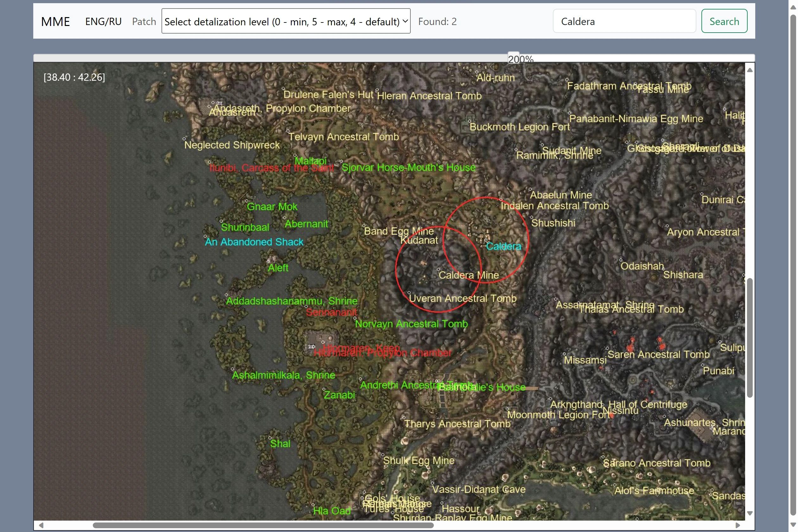Click the map's horizontal scrollbar thumb

[x=263, y=525]
